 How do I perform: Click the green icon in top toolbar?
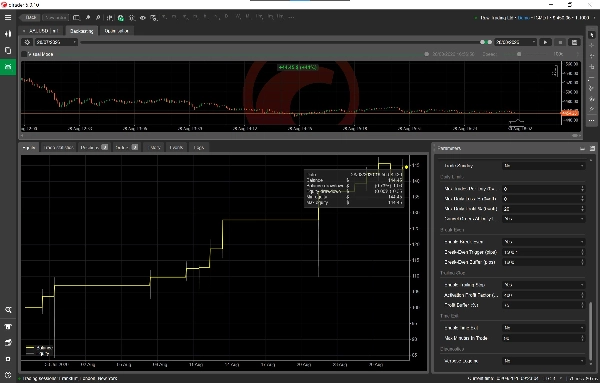(x=121, y=18)
